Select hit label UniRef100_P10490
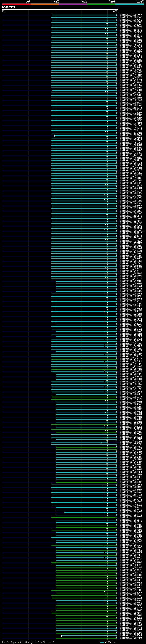The image size is (146, 644). tap(131, 304)
